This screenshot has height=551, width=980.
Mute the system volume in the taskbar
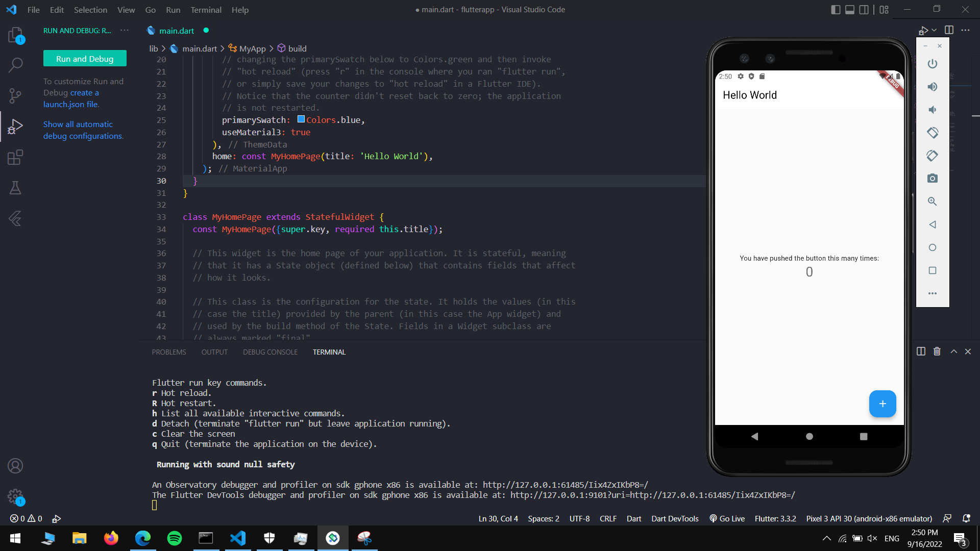[872, 538]
